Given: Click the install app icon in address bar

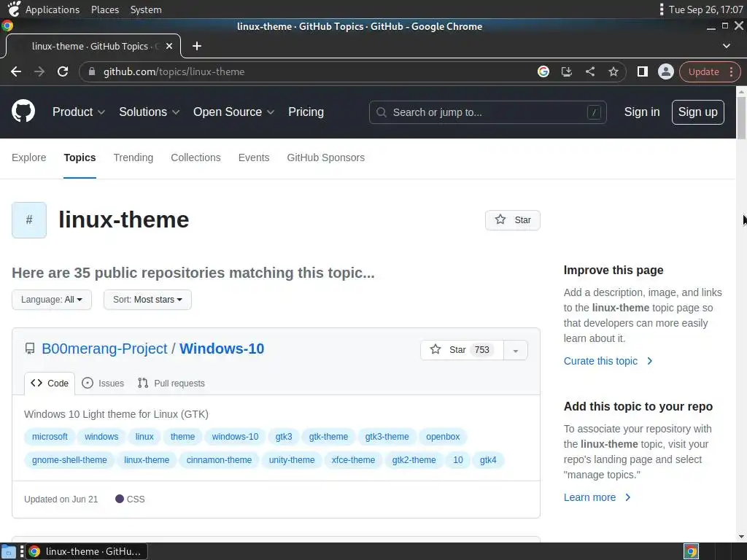Looking at the screenshot, I should [566, 71].
